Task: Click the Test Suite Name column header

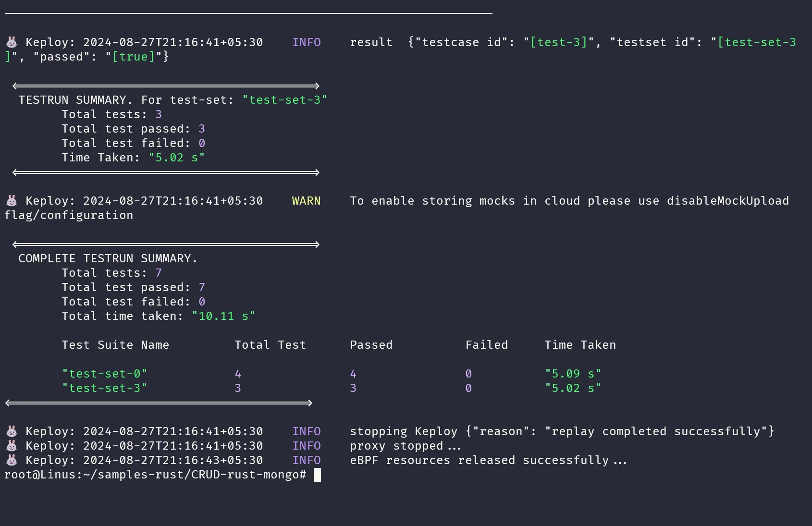Action: 115,345
